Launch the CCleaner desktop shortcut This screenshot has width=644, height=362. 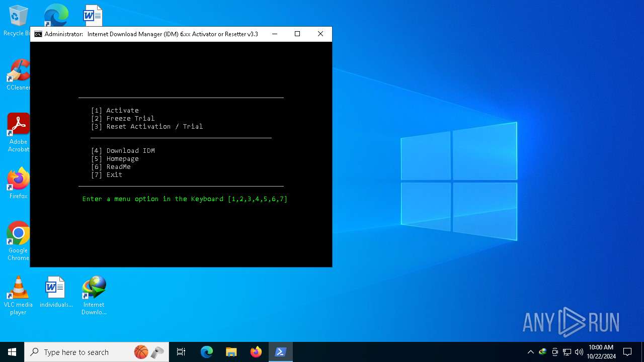pos(18,75)
